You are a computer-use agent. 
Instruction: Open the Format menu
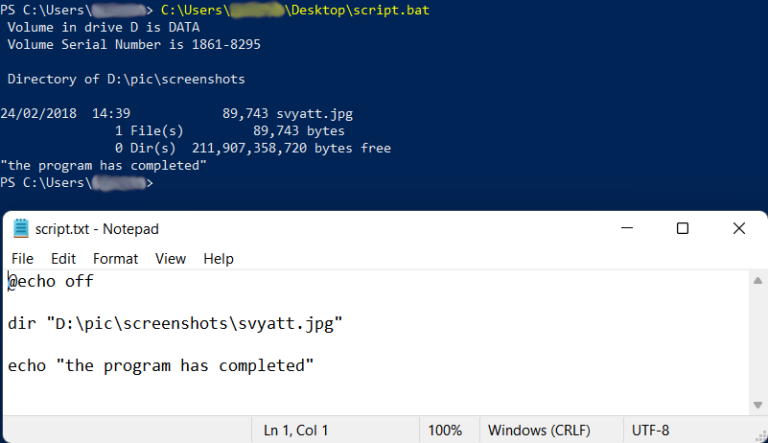[x=115, y=258]
